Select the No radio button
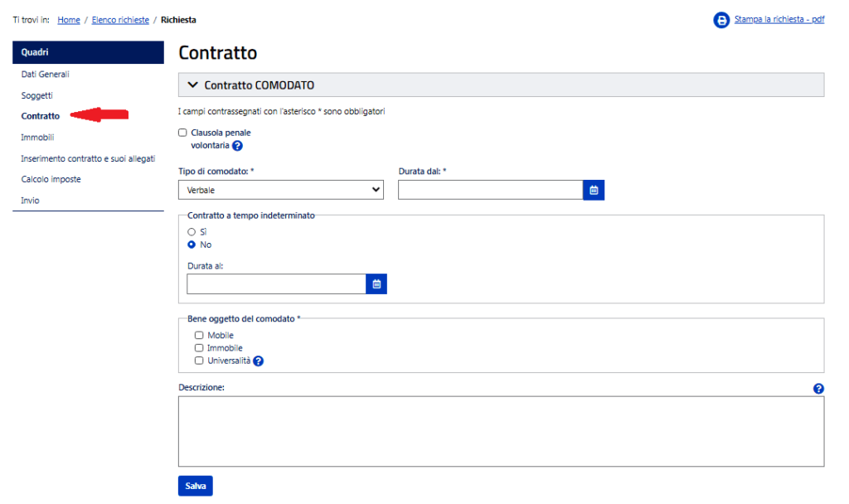 pyautogui.click(x=192, y=245)
